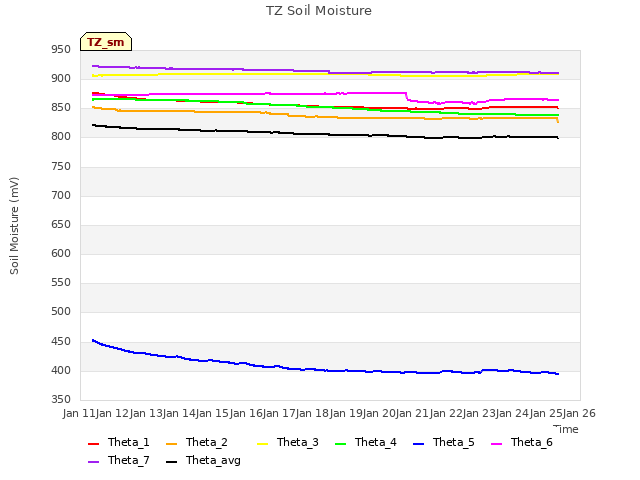Click the chart title TZ Soil Moisture
The image size is (640, 480).
(x=319, y=11)
